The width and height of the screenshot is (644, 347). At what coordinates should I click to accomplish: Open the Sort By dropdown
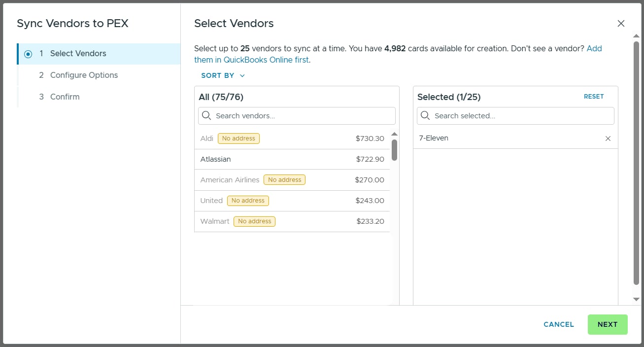223,75
